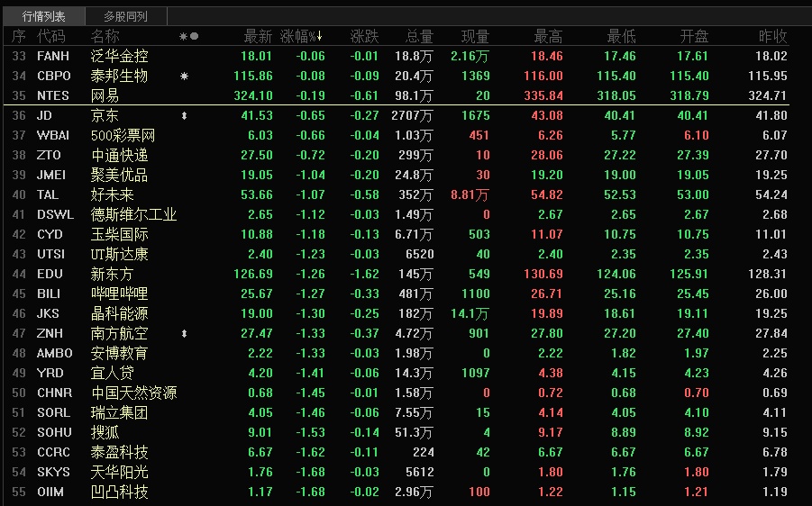This screenshot has height=506, width=812.
Task: Select the ZTO stock code
Action: click(49, 155)
